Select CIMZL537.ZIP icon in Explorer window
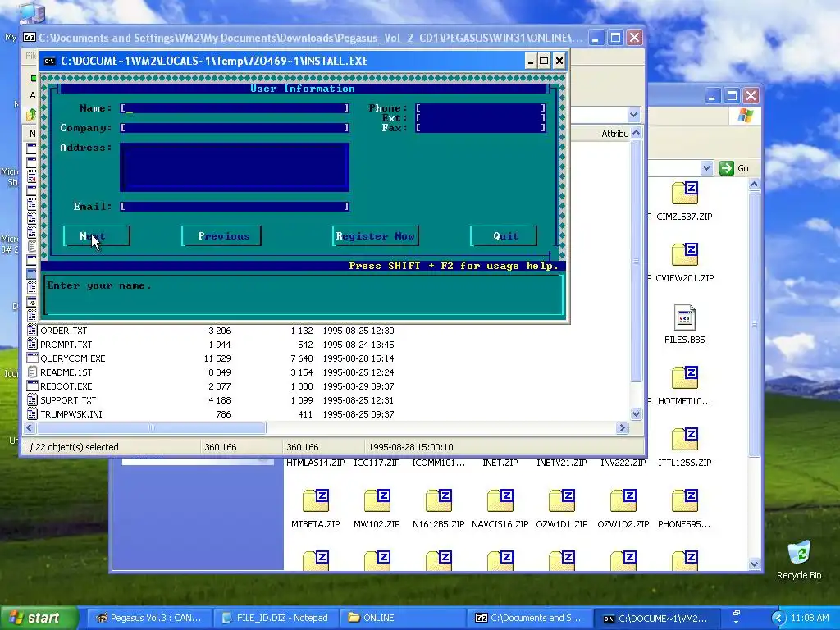Image resolution: width=840 pixels, height=630 pixels. [x=685, y=194]
